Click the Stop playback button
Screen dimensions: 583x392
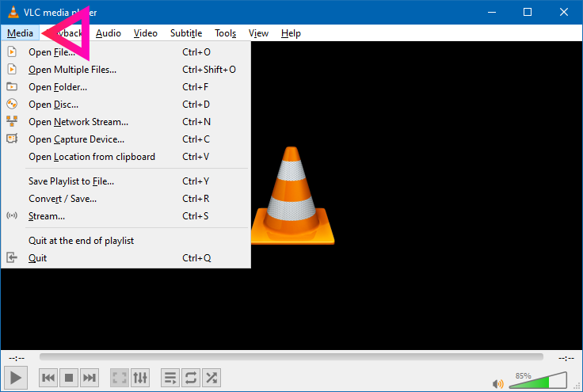coord(69,378)
